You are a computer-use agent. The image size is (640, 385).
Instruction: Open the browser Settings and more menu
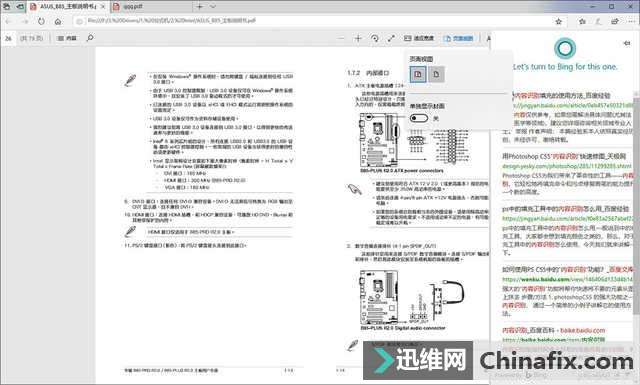631,21
